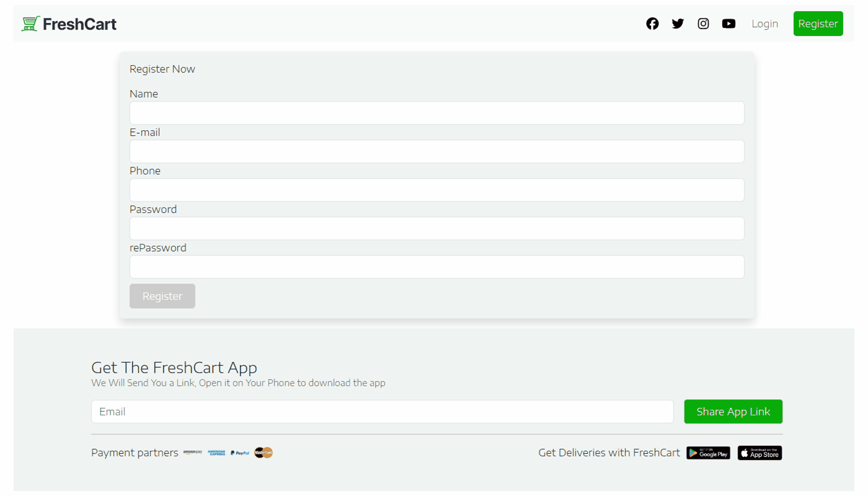
Task: Click the MasterCard payment logo
Action: tap(263, 453)
